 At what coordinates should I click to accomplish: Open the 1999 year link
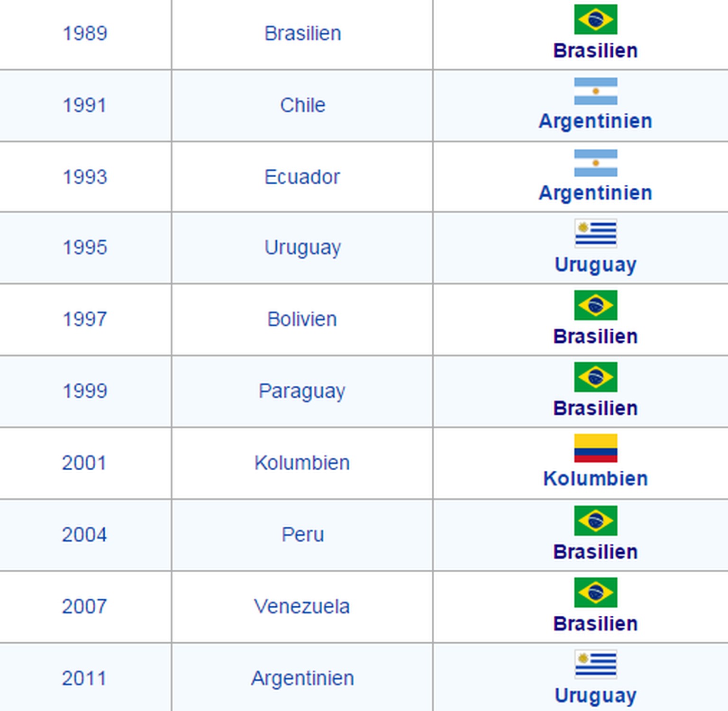pos(85,391)
